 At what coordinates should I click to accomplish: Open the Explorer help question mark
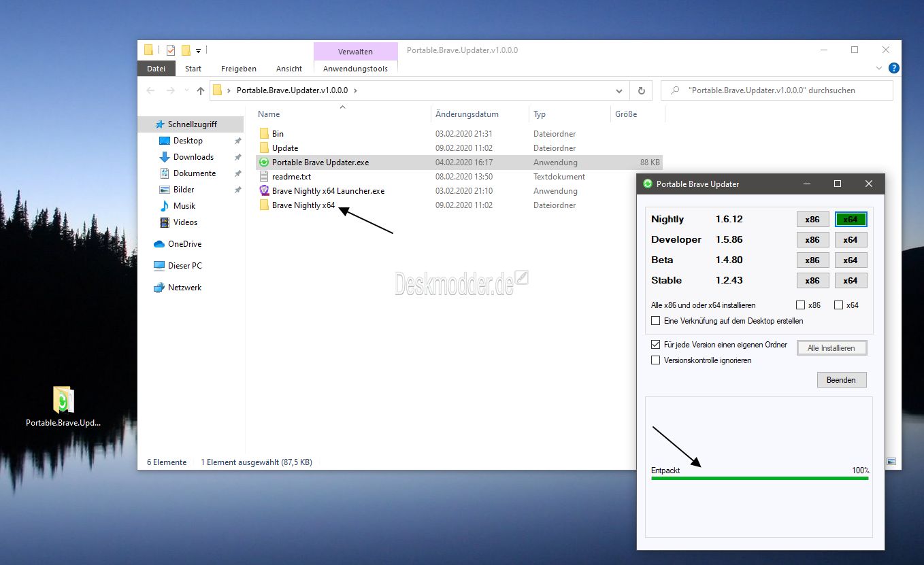pyautogui.click(x=894, y=68)
